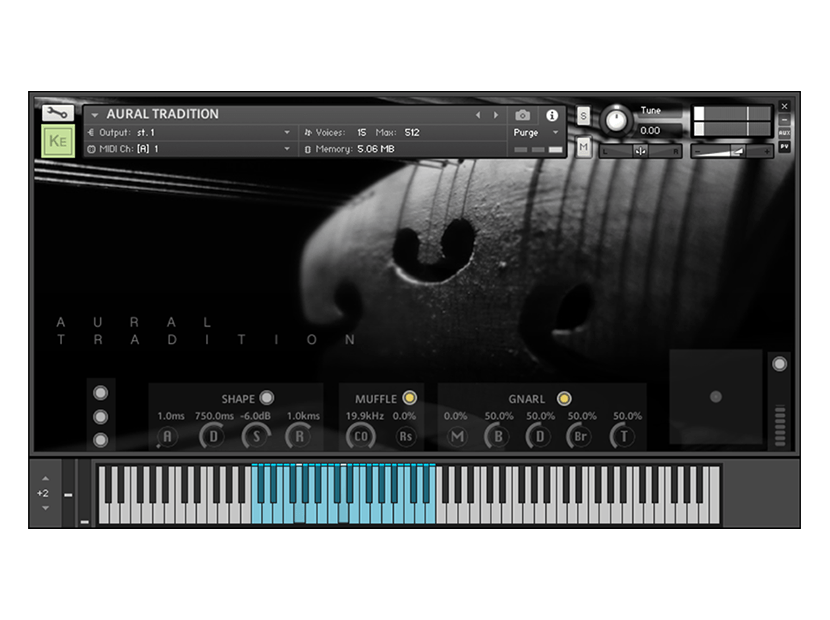Click the GNARL Br knob
830x620 pixels.
580,437
